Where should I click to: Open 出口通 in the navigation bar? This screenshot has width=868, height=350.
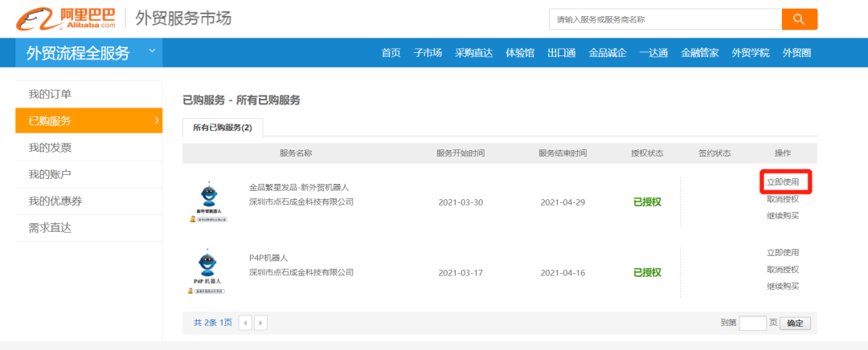(562, 53)
